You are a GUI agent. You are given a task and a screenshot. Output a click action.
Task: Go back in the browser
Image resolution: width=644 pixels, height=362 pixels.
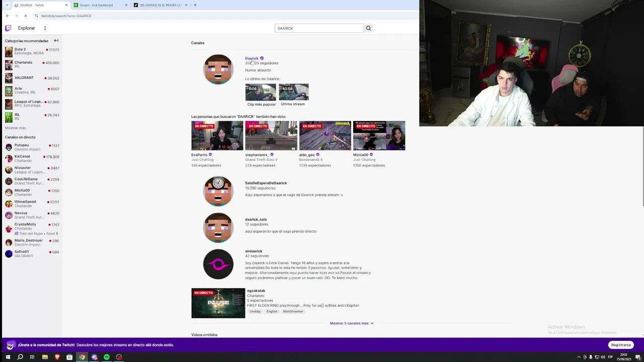point(7,16)
